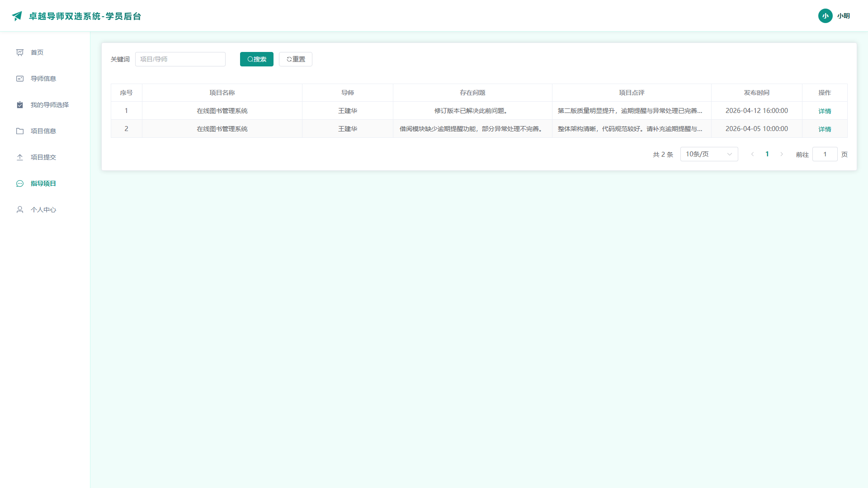Viewport: 868px width, 488px height.
Task: Open 详情 link for the first row
Action: pyautogui.click(x=825, y=111)
